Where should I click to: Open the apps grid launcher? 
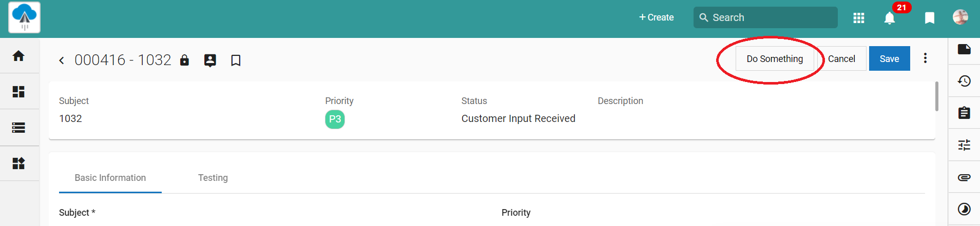(859, 18)
